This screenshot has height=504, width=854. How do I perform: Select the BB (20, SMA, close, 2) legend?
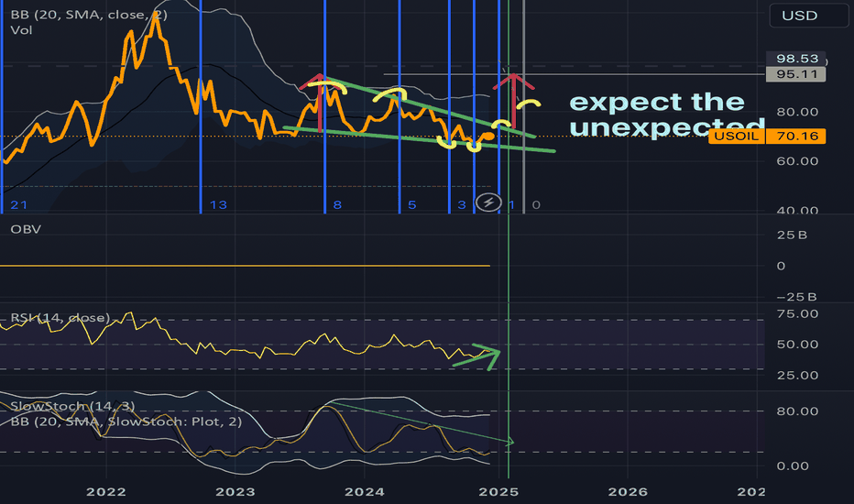tap(88, 15)
